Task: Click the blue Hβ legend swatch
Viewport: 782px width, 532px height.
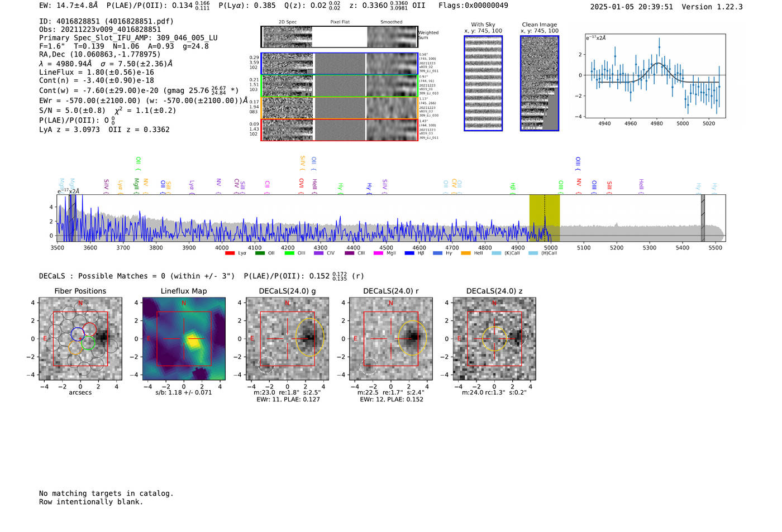Action: coord(409,253)
